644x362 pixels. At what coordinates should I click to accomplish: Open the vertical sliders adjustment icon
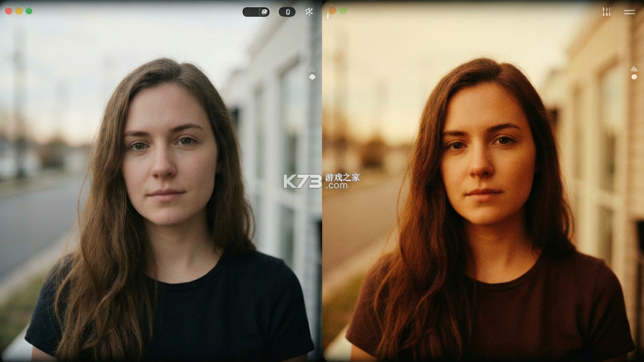click(606, 11)
